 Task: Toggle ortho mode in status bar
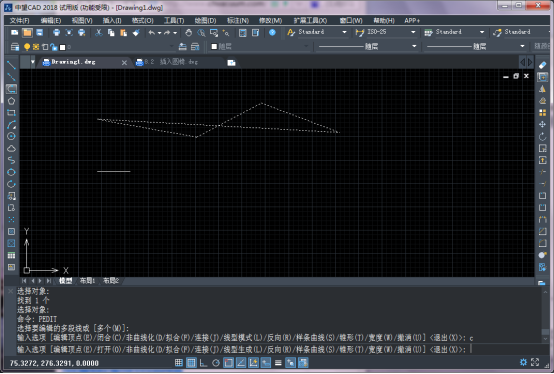tap(204, 363)
